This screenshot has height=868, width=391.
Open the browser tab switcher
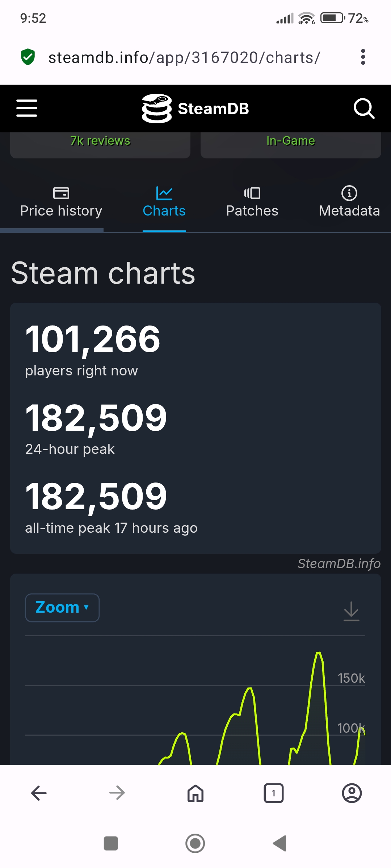[x=274, y=793]
